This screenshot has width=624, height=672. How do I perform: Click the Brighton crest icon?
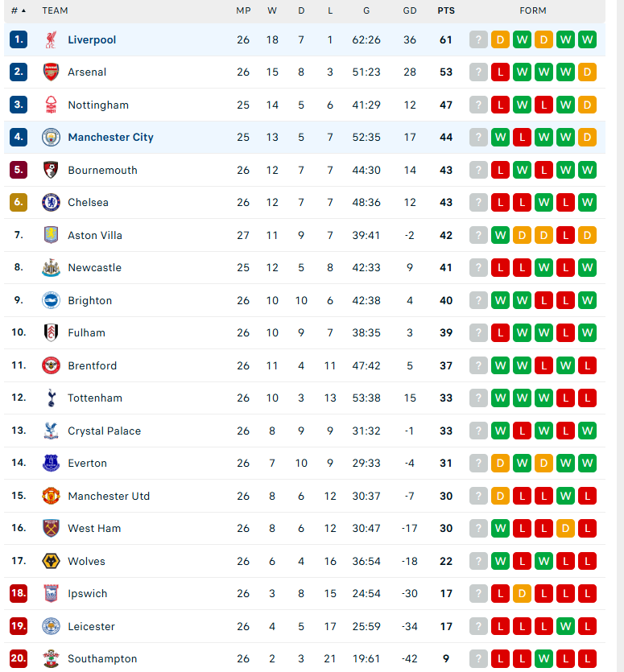coord(51,300)
